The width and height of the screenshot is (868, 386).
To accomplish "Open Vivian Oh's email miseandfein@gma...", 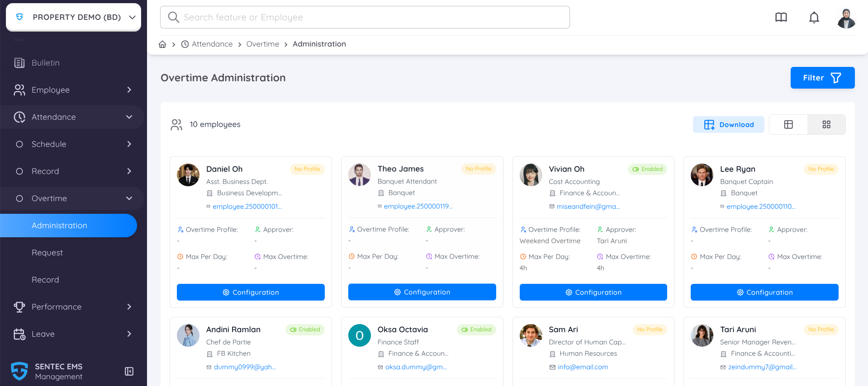I will click(x=588, y=207).
